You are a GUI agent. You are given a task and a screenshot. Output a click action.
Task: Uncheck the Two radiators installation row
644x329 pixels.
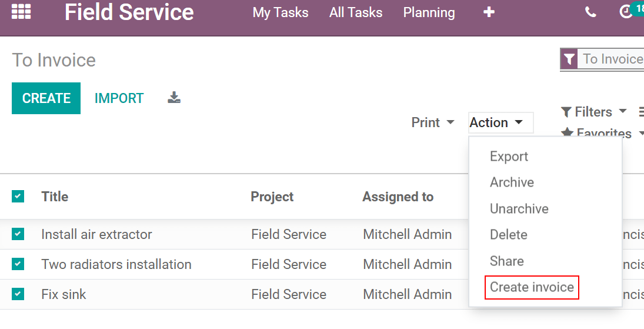[x=18, y=264]
